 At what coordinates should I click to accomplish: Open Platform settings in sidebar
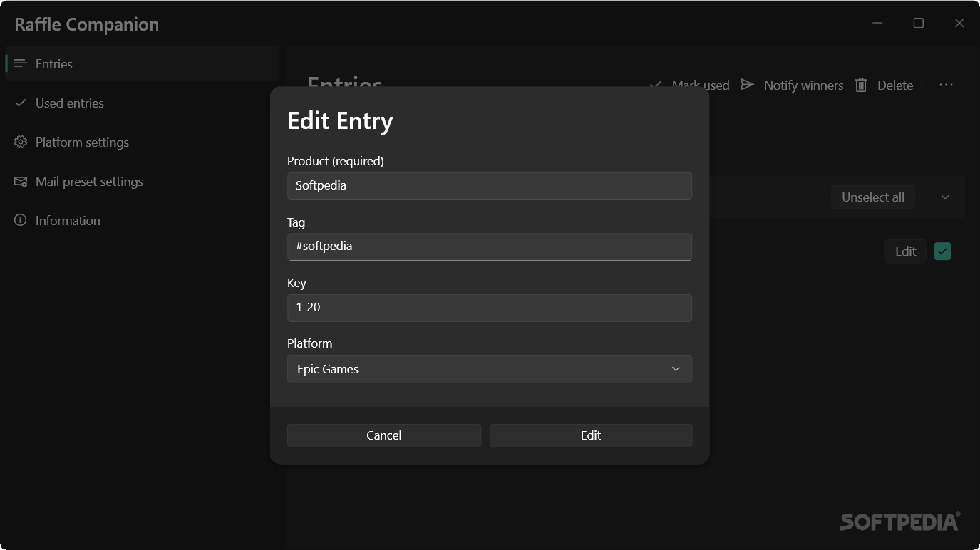(142, 142)
